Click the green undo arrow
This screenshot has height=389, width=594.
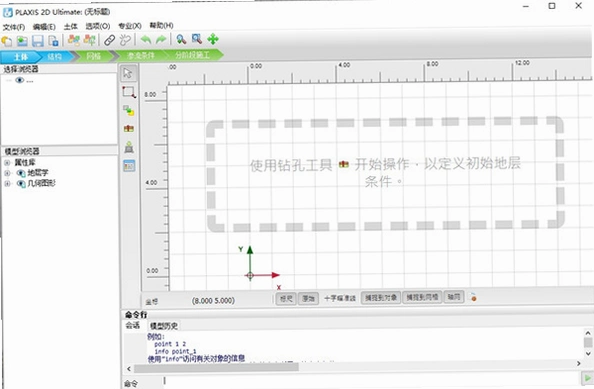coord(145,39)
